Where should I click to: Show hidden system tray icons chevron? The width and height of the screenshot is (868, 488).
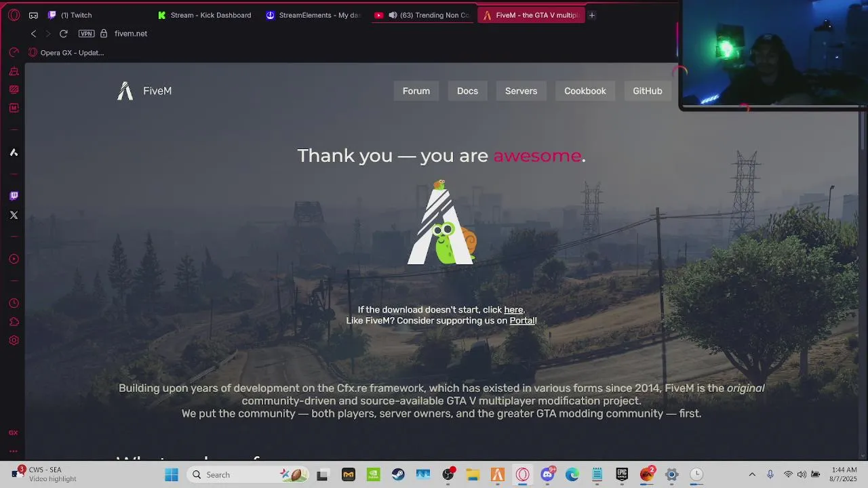click(x=752, y=474)
